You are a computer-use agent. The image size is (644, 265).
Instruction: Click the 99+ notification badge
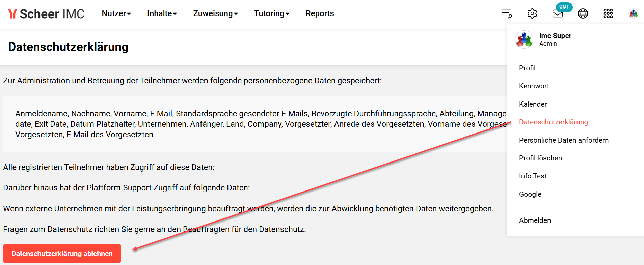point(564,7)
